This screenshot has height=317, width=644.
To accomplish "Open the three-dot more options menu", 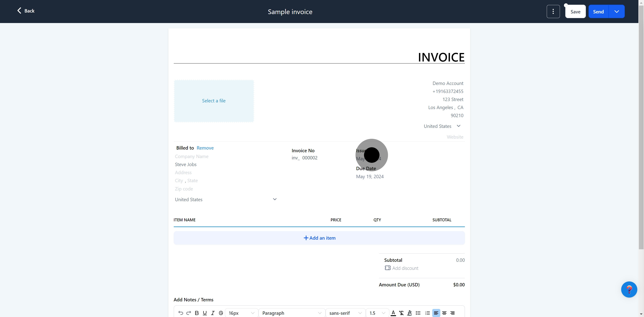I will (x=553, y=11).
